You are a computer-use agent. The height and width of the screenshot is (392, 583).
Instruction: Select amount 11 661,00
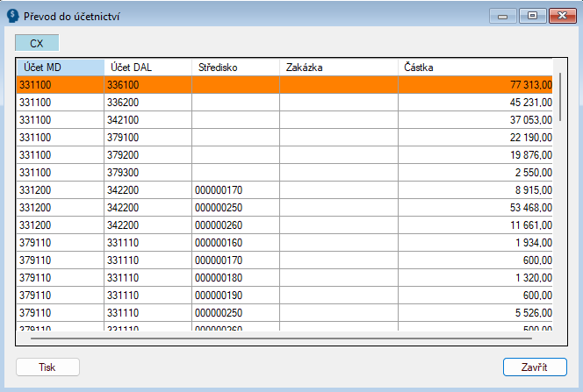click(x=475, y=225)
